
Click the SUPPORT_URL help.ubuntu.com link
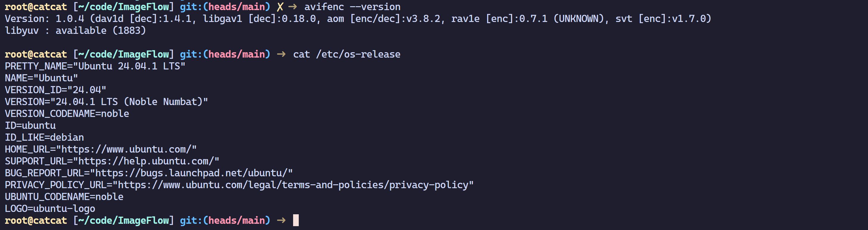tap(146, 161)
